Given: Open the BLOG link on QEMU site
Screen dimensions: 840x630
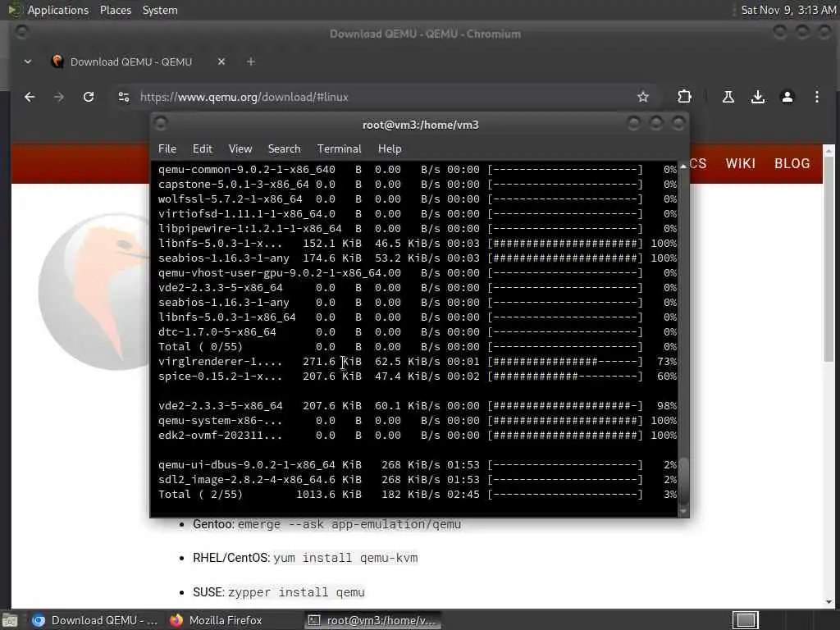Looking at the screenshot, I should (792, 163).
